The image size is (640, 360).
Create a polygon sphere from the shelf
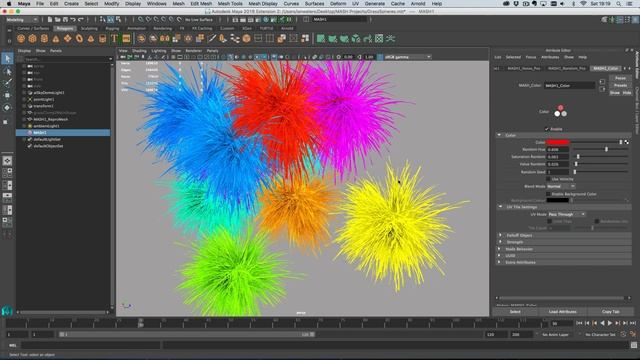click(21, 39)
